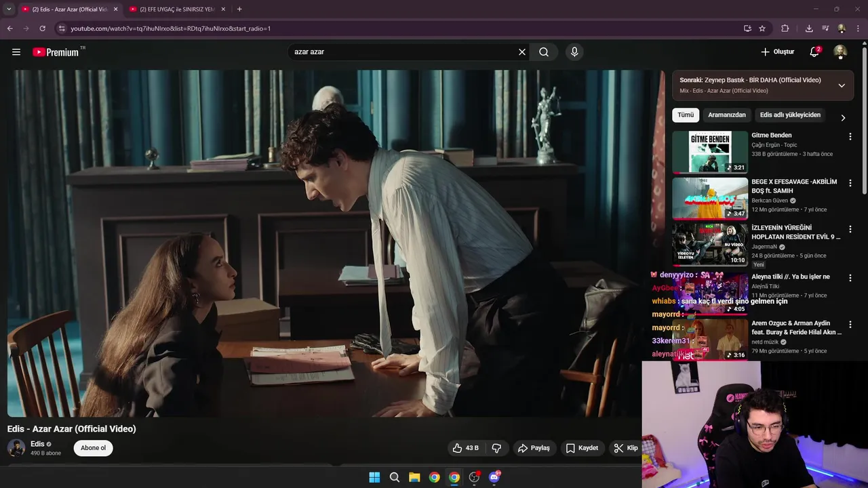Screen dimensions: 868x488
Task: Open Windows taskbar search
Action: coord(394,477)
